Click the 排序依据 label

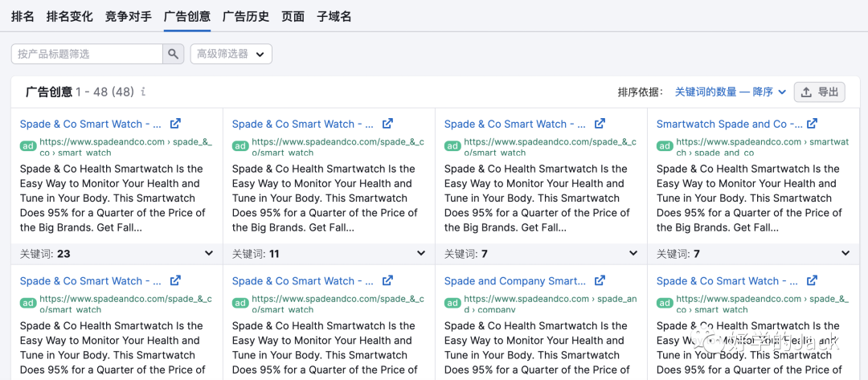tap(641, 92)
